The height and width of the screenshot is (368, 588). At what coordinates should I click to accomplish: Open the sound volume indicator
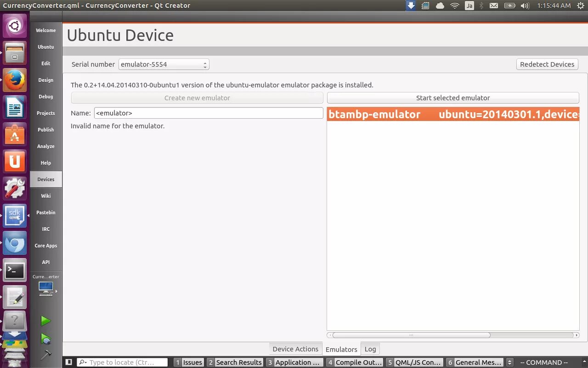525,6
